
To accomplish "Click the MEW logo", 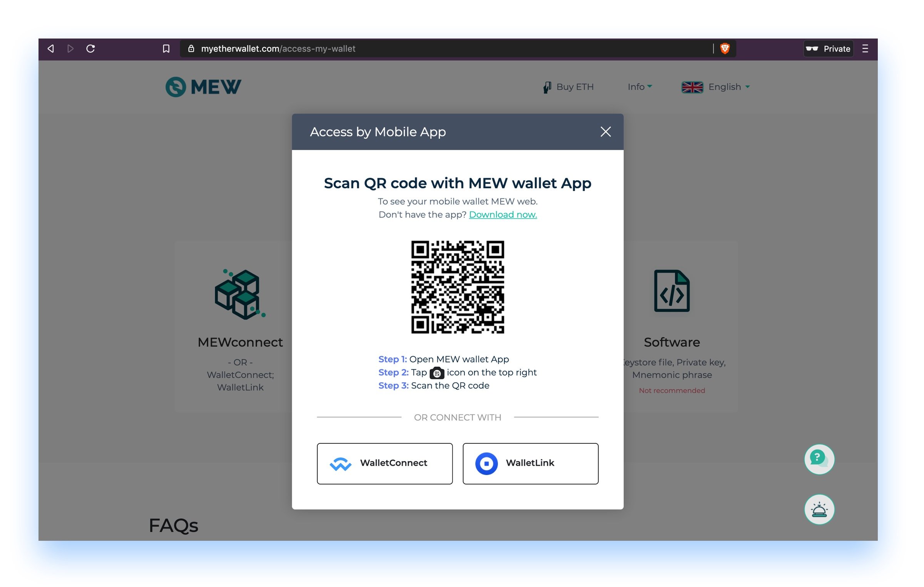I will pyautogui.click(x=203, y=87).
